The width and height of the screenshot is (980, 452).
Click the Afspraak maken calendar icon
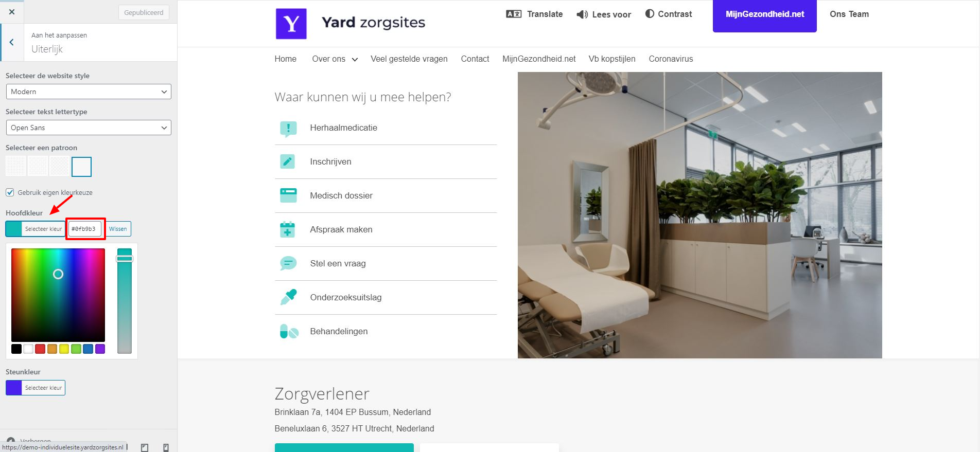click(288, 229)
